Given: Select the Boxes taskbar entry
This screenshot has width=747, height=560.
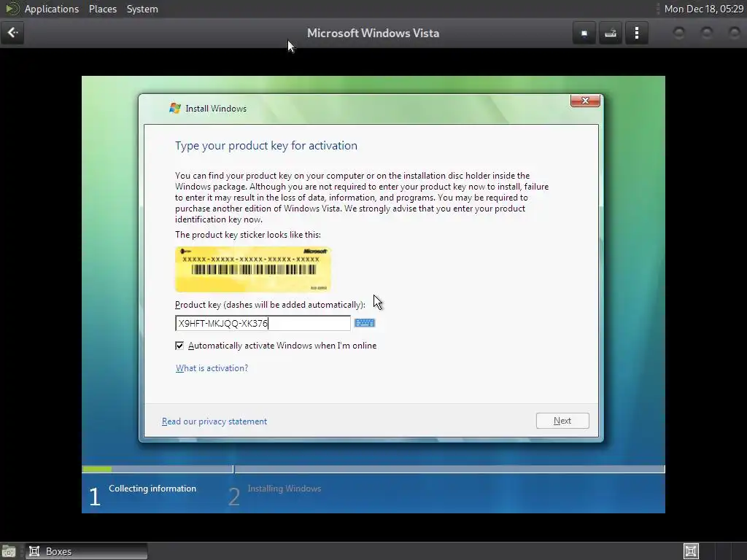Looking at the screenshot, I should (x=86, y=551).
